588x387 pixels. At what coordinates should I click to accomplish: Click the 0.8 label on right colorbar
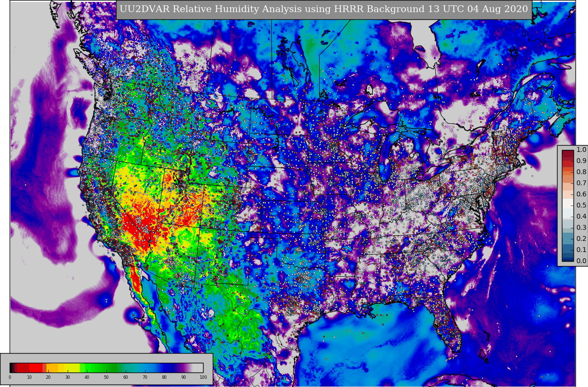(x=581, y=172)
